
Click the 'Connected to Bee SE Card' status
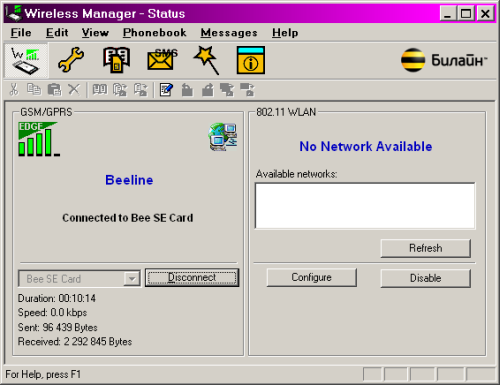click(128, 218)
